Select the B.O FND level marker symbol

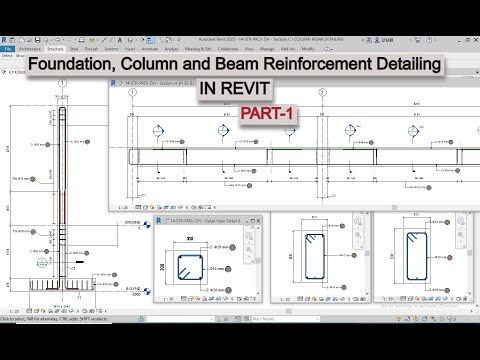tap(147, 291)
